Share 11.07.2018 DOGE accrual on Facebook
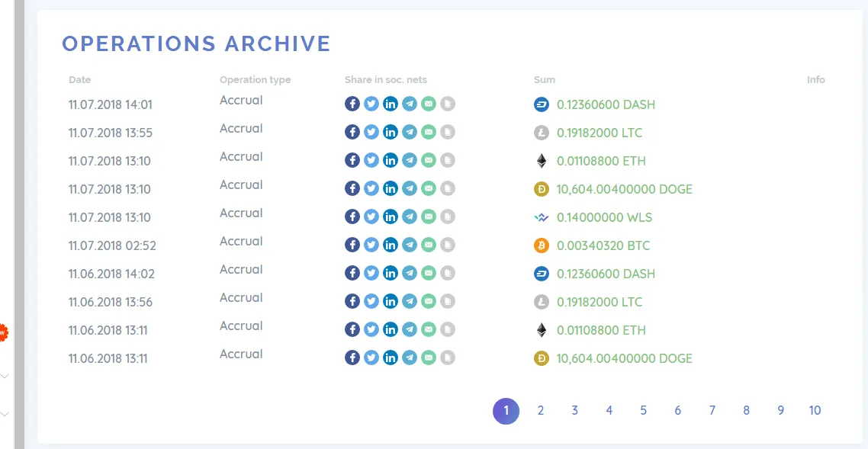Image resolution: width=868 pixels, height=449 pixels. pos(352,188)
